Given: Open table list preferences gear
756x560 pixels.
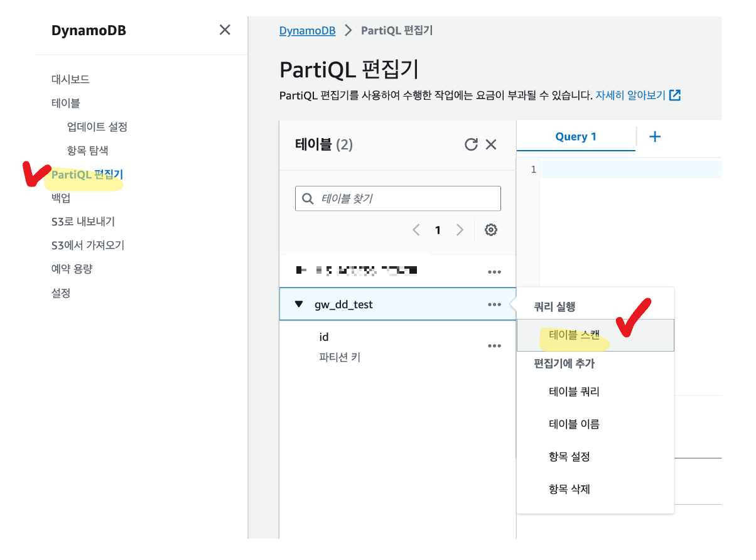Looking at the screenshot, I should pyautogui.click(x=491, y=230).
